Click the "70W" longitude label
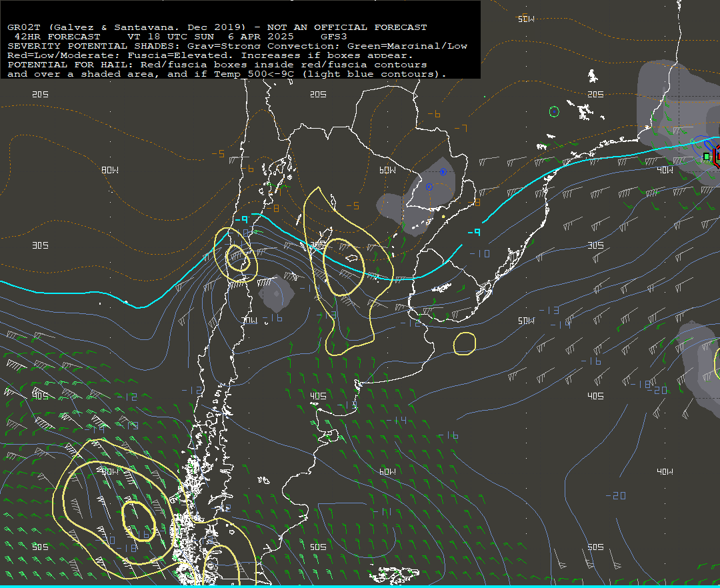 click(250, 320)
